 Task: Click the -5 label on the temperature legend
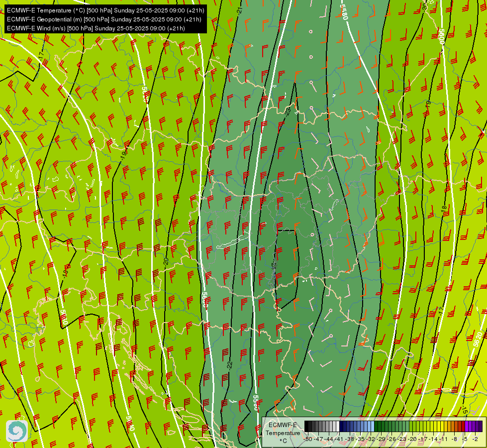(465, 439)
